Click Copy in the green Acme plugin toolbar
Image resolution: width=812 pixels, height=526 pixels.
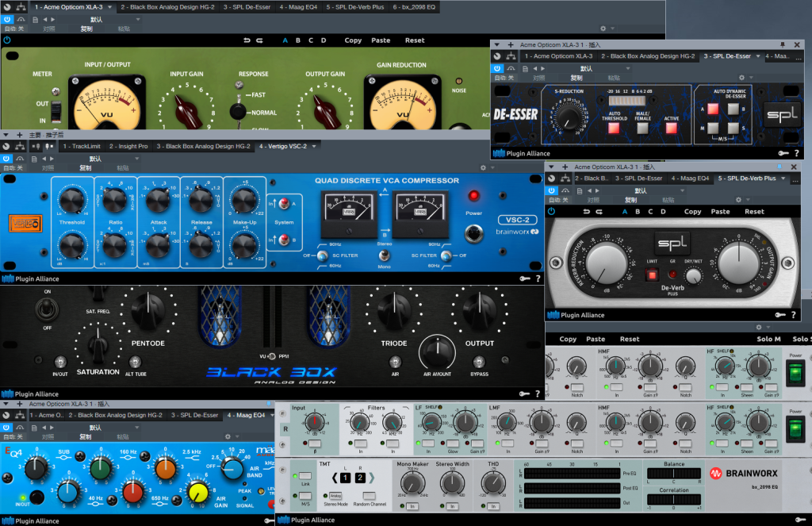pyautogui.click(x=353, y=40)
